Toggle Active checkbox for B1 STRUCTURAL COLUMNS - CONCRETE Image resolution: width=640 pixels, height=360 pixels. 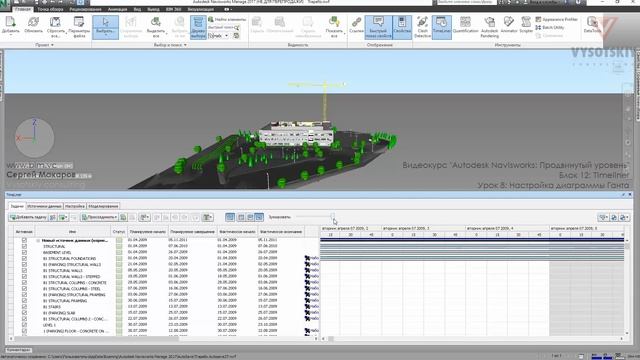(24, 282)
